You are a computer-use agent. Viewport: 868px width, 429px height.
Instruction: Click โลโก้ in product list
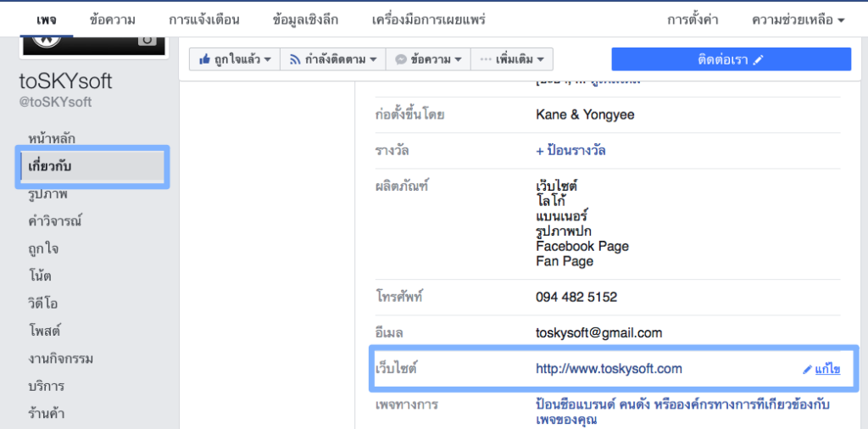click(550, 200)
